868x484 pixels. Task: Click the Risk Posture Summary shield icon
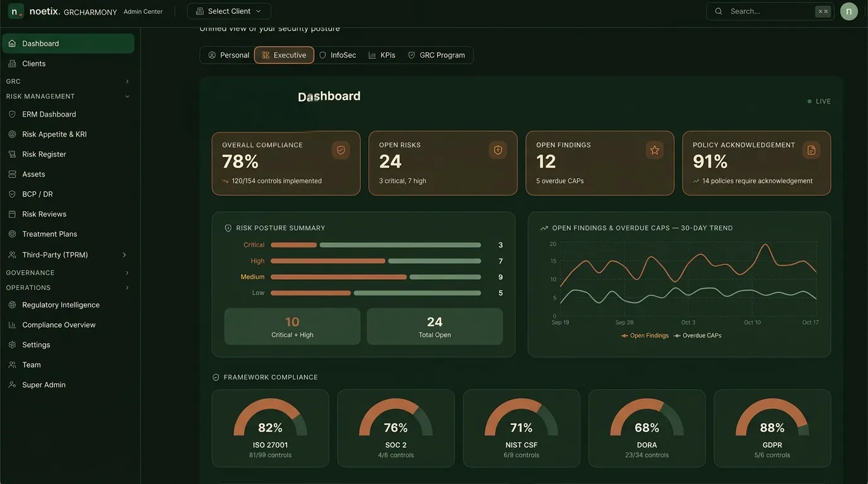(228, 228)
